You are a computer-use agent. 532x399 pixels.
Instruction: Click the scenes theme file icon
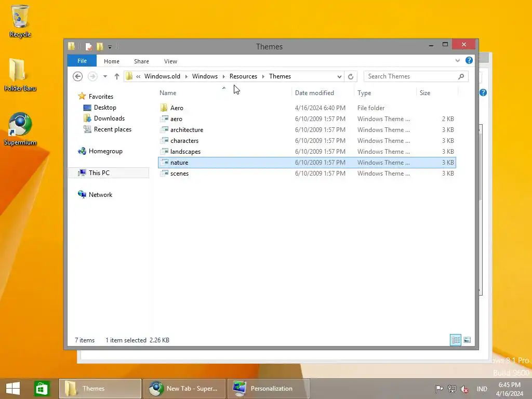(164, 174)
